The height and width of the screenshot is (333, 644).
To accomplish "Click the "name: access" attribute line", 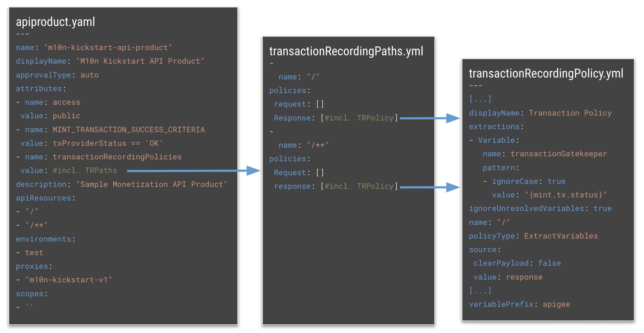I will [x=48, y=102].
